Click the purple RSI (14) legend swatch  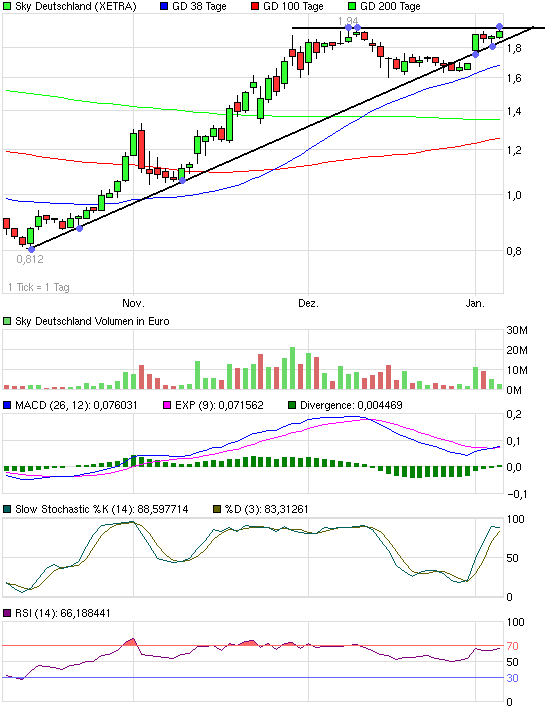tap(7, 613)
